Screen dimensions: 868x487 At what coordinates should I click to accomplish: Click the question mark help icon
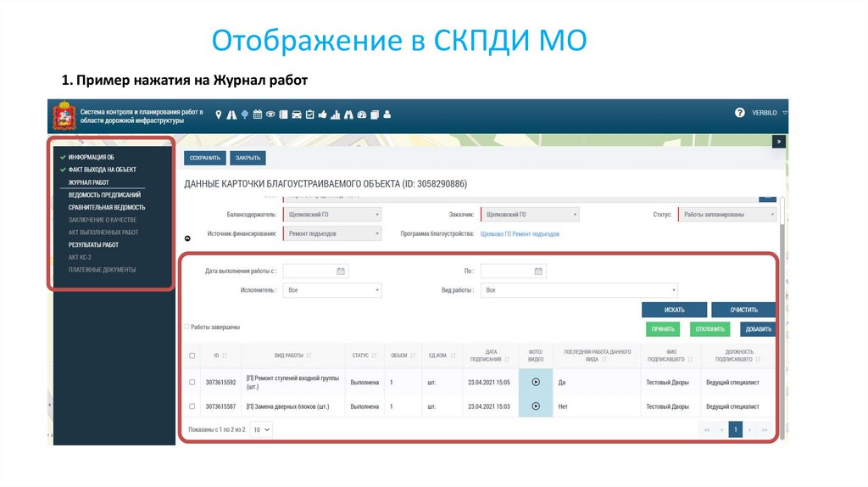(x=739, y=113)
